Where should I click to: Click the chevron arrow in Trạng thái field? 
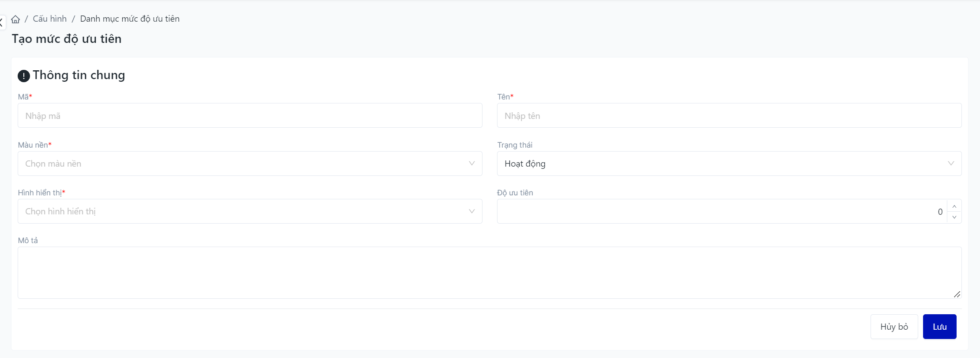click(951, 164)
